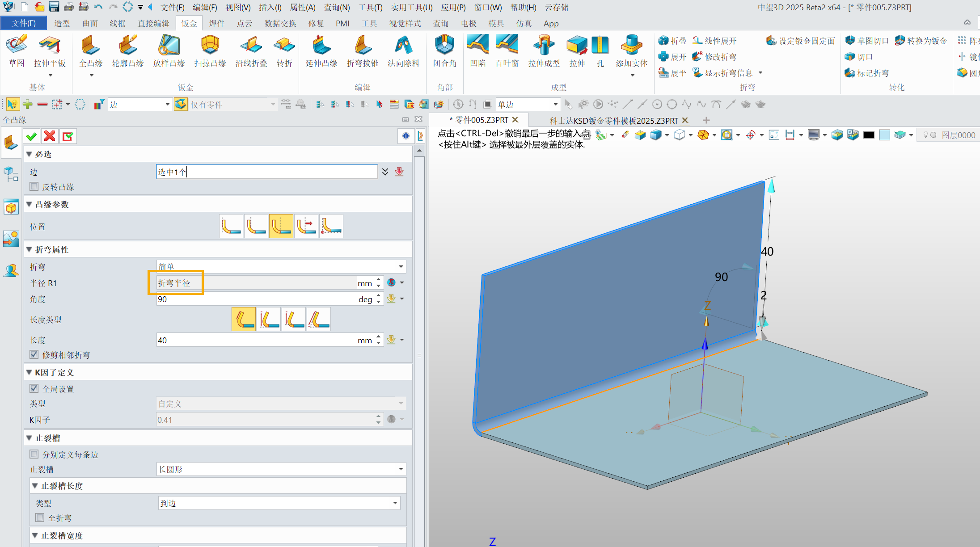Collapse the 凸缘参数 section

point(29,204)
